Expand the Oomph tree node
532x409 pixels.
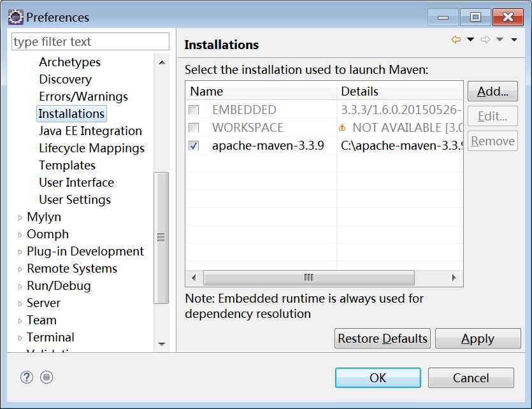point(20,234)
